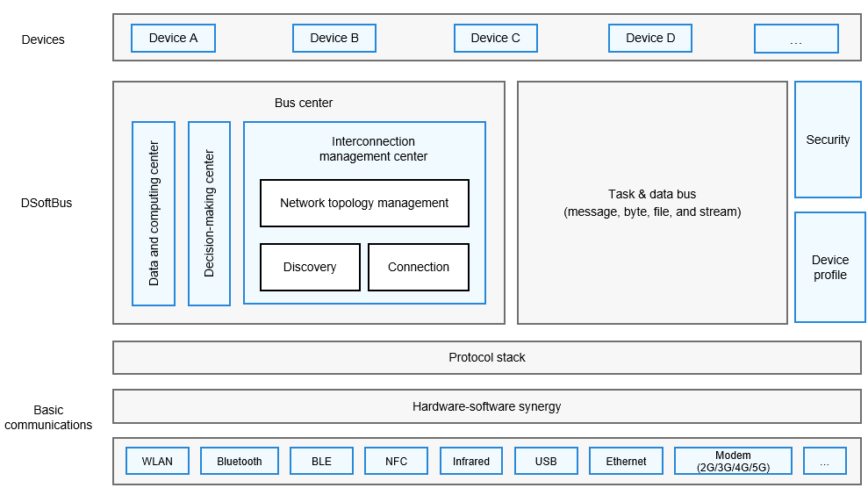The image size is (868, 495).
Task: Select the Infrared box
Action: click(x=470, y=461)
